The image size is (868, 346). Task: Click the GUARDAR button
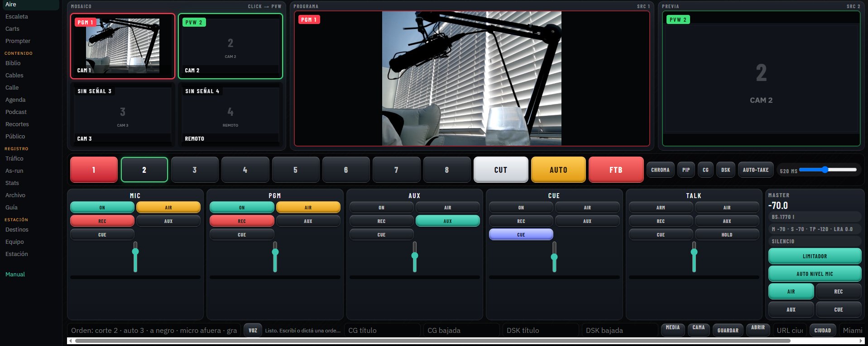tap(728, 330)
